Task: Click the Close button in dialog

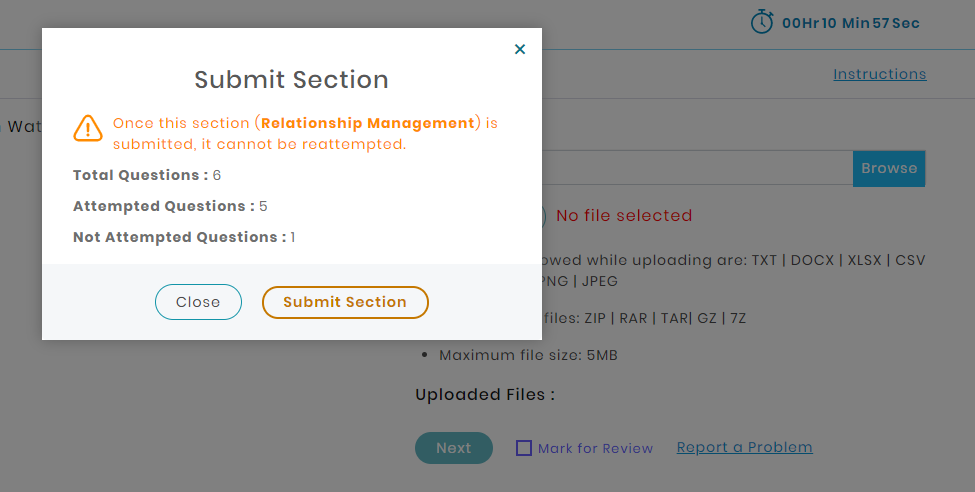Action: coord(198,302)
